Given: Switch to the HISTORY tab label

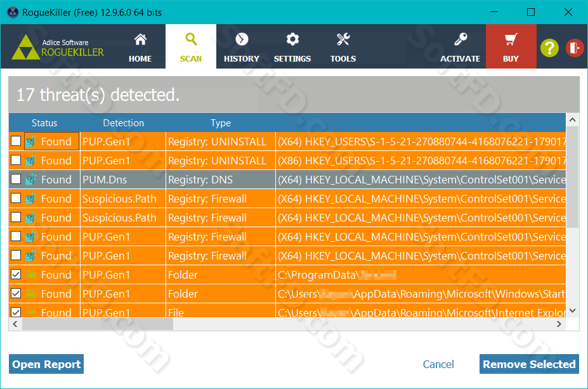Looking at the screenshot, I should 242,59.
